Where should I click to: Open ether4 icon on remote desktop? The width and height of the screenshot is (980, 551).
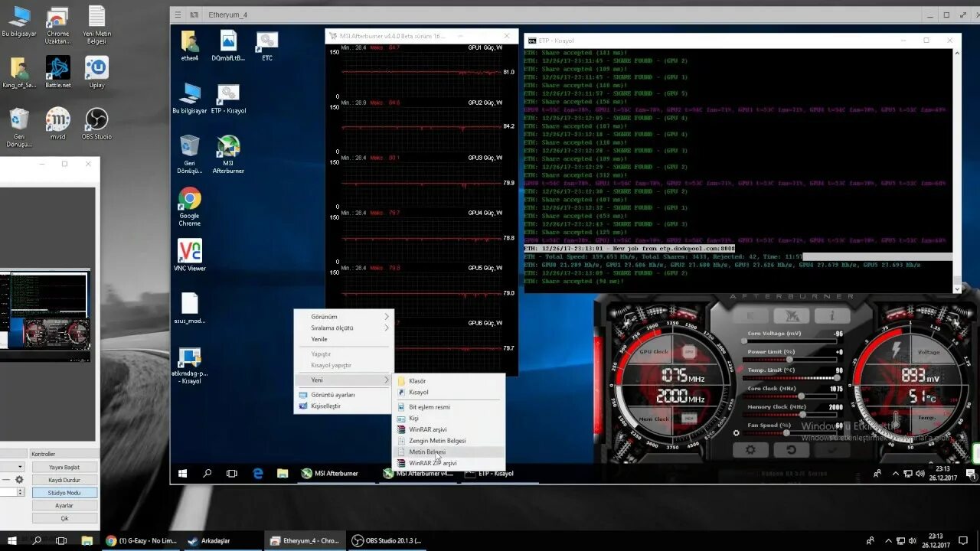click(189, 46)
